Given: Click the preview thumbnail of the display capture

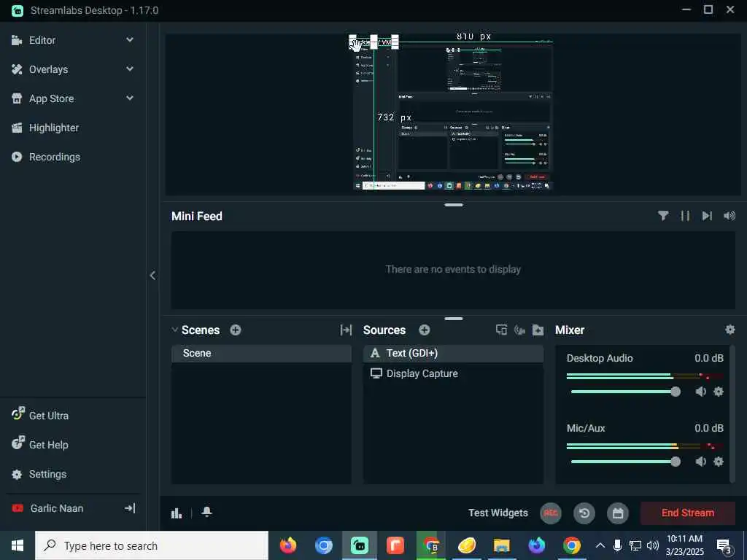Looking at the screenshot, I should [x=452, y=114].
